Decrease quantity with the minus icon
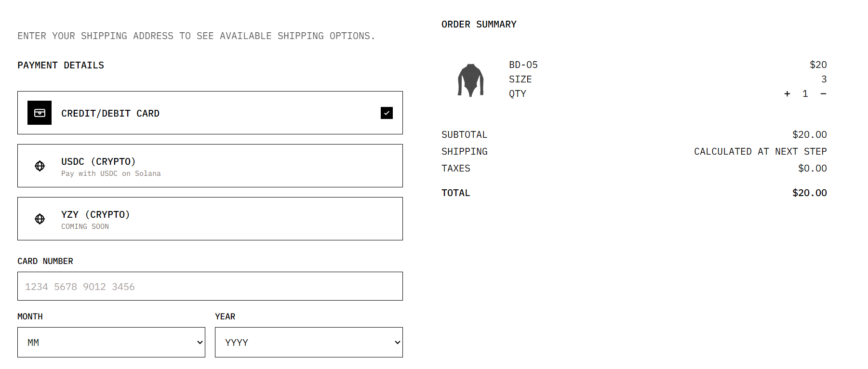The height and width of the screenshot is (369, 868). [823, 93]
